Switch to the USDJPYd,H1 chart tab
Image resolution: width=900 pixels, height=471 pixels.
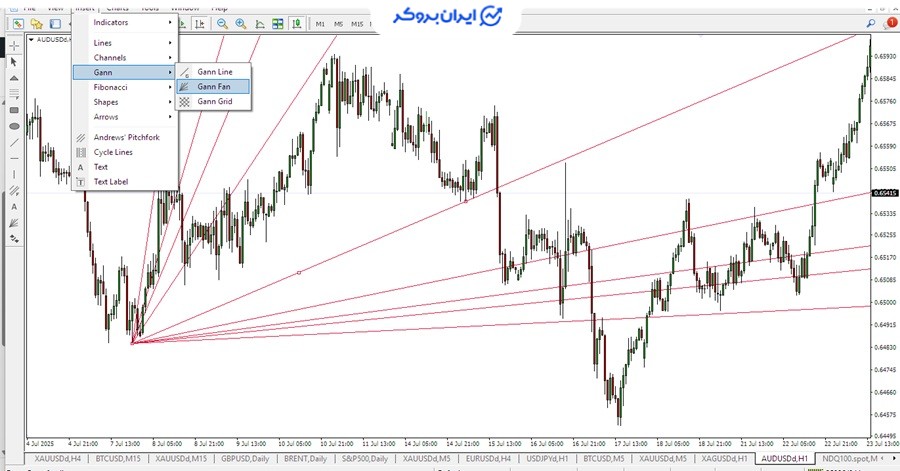pyautogui.click(x=548, y=459)
